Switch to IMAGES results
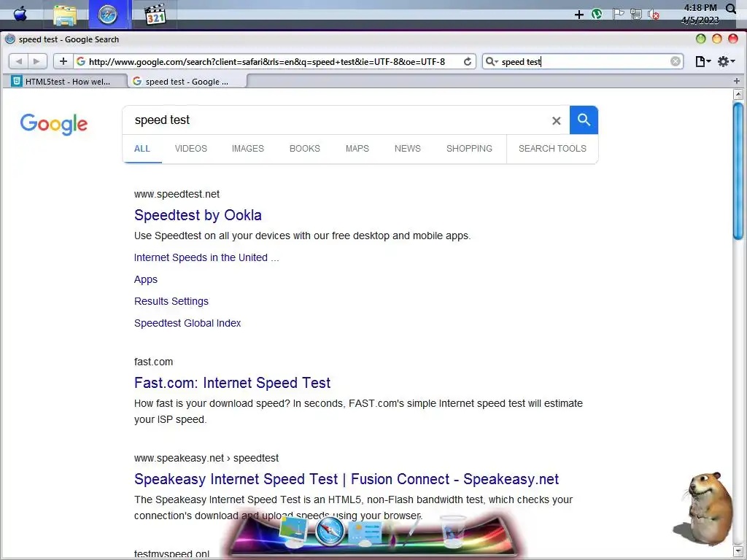This screenshot has height=560, width=747. (x=248, y=149)
